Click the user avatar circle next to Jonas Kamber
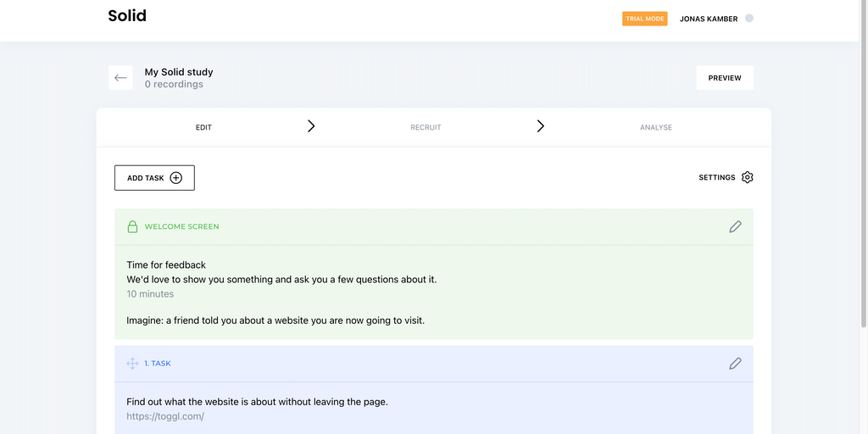The width and height of the screenshot is (868, 434). point(749,19)
